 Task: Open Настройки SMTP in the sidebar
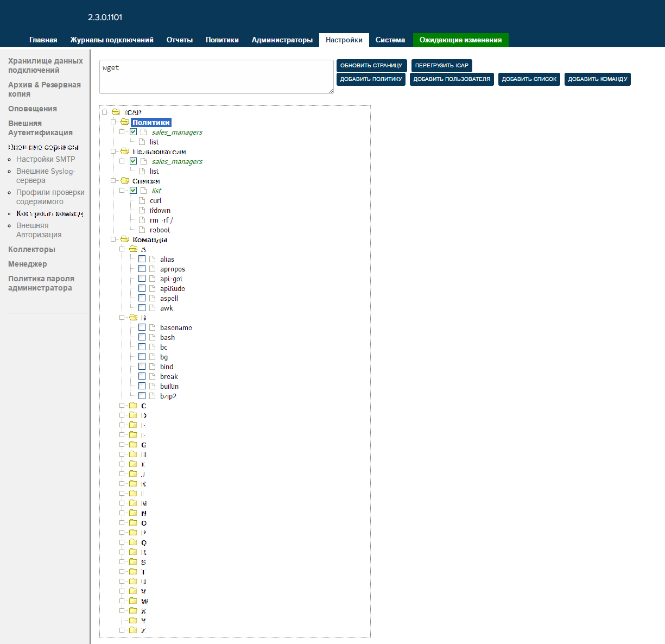click(x=46, y=159)
